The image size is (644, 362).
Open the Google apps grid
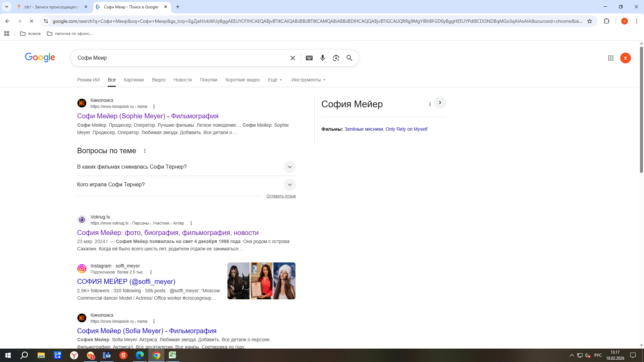click(611, 58)
